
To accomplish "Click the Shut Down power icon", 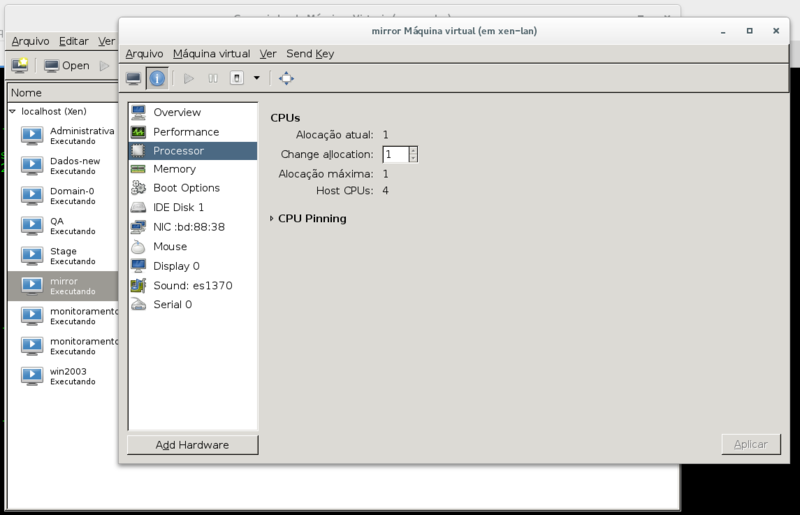I will point(237,78).
